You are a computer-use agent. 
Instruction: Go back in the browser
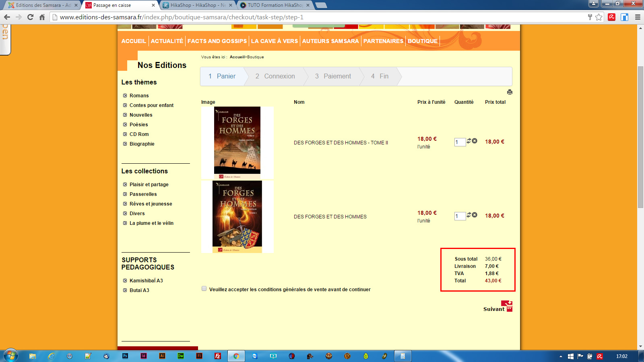pyautogui.click(x=7, y=17)
